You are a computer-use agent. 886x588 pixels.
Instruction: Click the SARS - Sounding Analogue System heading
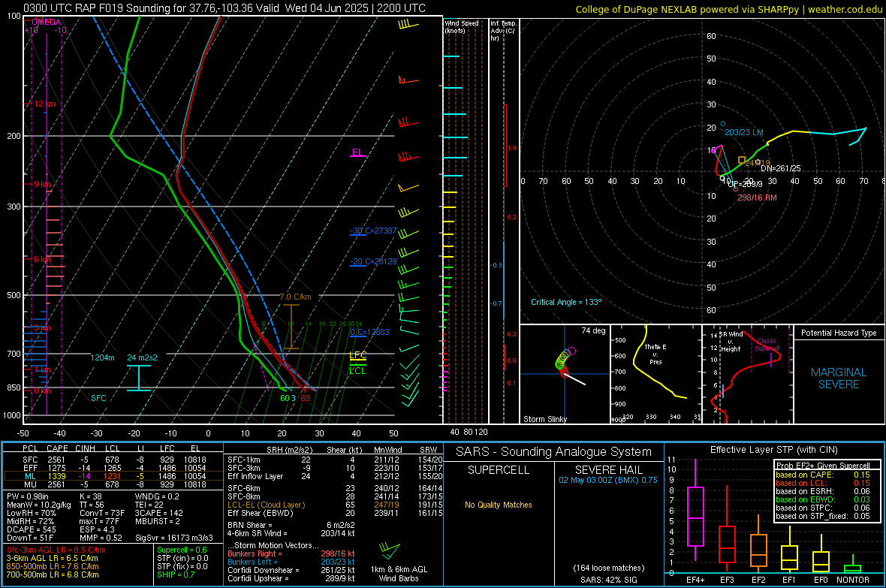[x=553, y=452]
